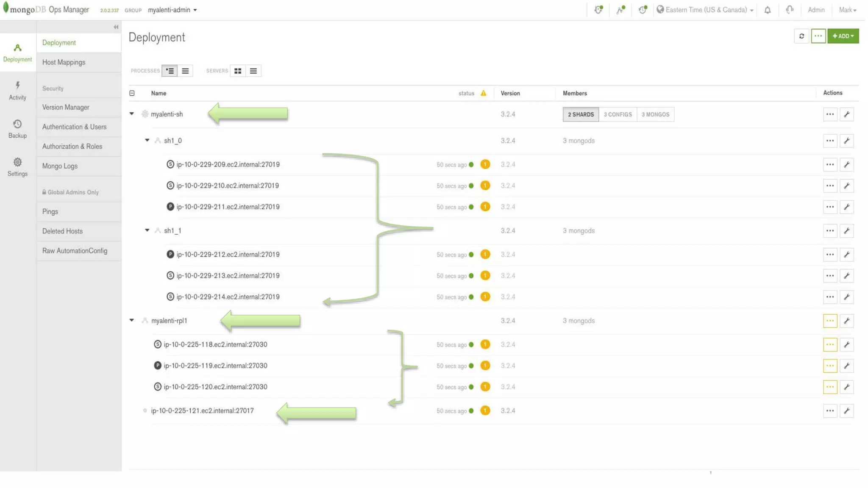The width and height of the screenshot is (868, 488).
Task: Click host ip-10-0-225-121.ec2.internal:27017
Action: click(202, 410)
